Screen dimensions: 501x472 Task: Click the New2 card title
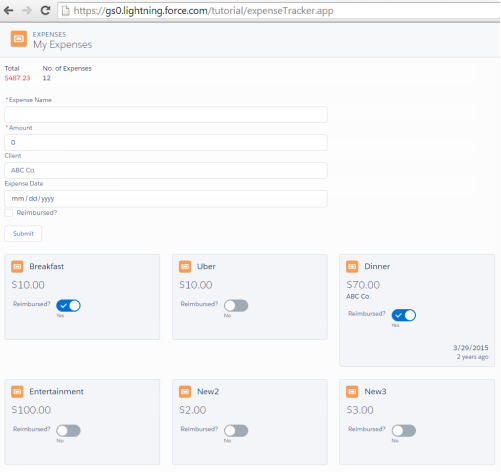click(x=208, y=391)
